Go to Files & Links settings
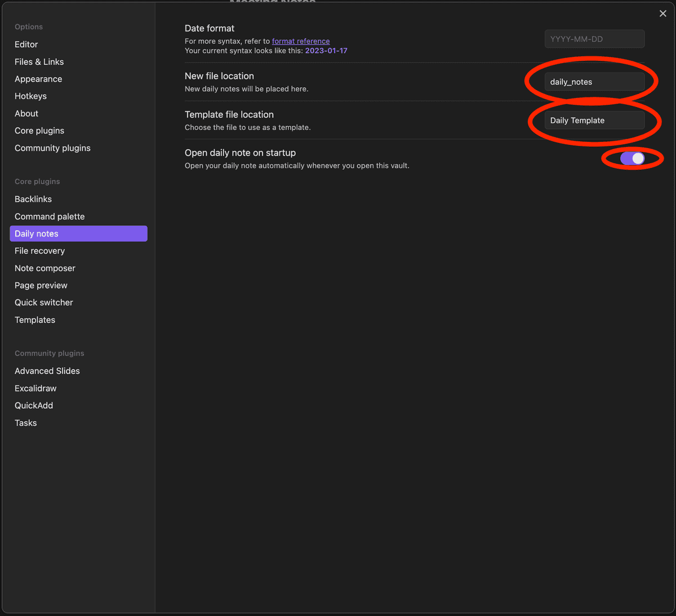This screenshot has width=676, height=616. coord(39,62)
